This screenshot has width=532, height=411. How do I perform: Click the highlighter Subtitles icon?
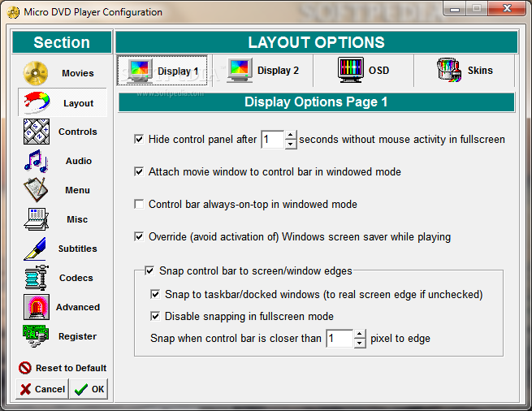tap(35, 249)
